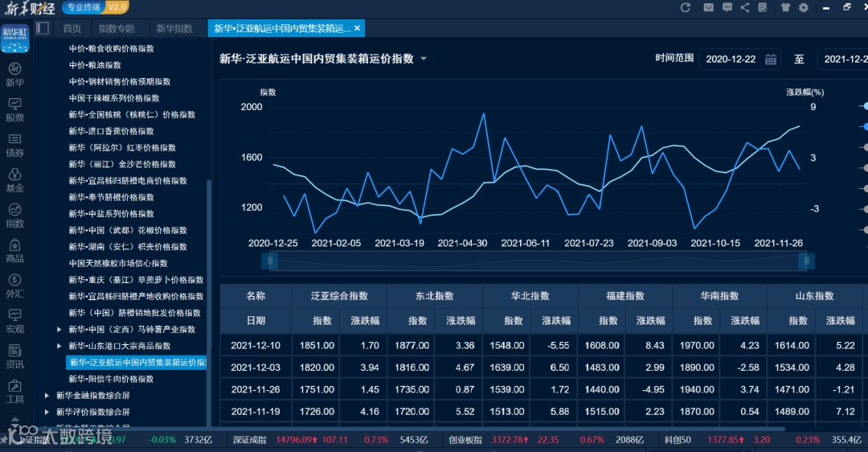Select 中国天然橡胶市场信心指数 in tree
The image size is (868, 452).
pyautogui.click(x=118, y=264)
